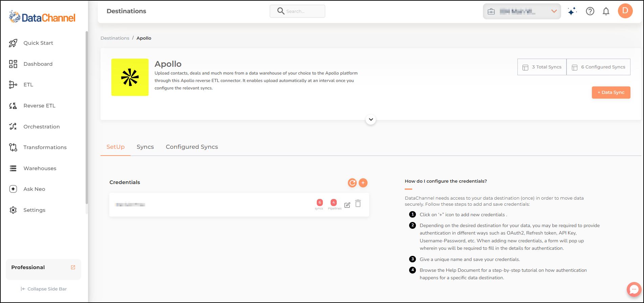Viewport: 644px width, 303px height.
Task: Open the Orchestration icon
Action: tap(13, 126)
